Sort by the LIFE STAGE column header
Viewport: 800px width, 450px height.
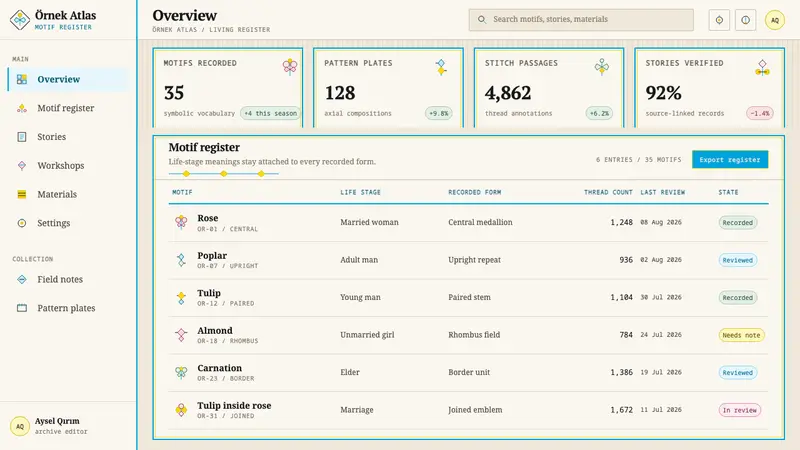[360, 192]
